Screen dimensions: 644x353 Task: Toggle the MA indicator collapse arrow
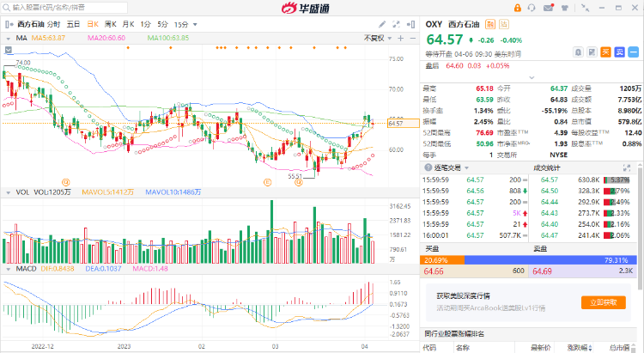[x=6, y=38]
